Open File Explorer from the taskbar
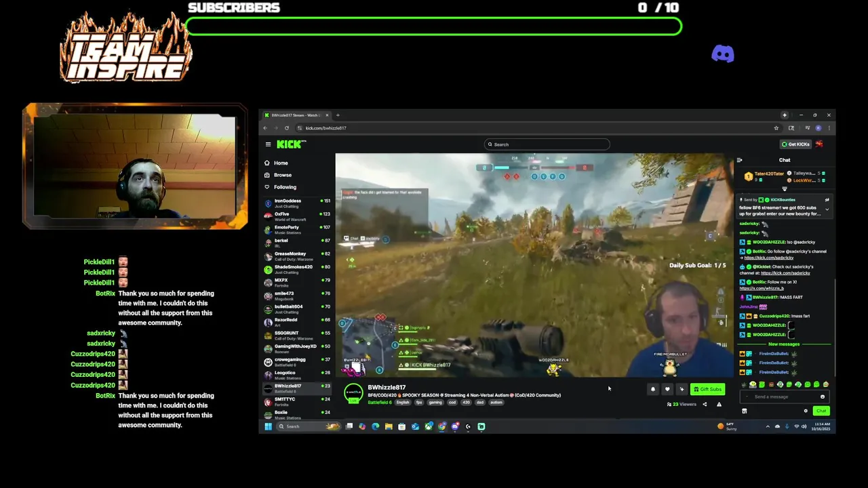 389,426
